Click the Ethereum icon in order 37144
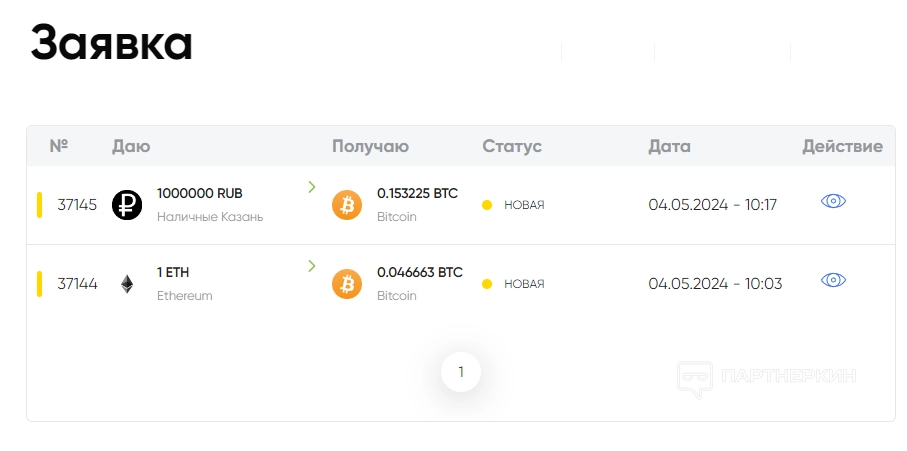907x451 pixels. 127,284
